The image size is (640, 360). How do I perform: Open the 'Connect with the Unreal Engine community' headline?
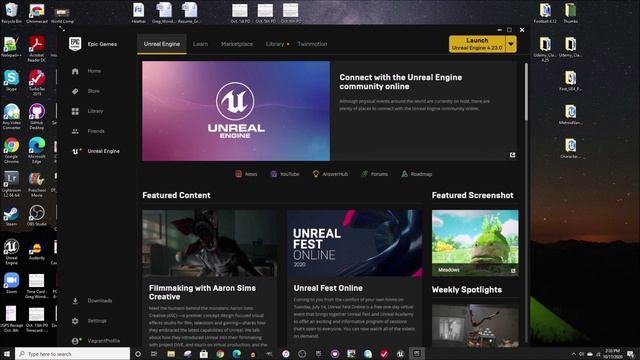click(400, 82)
